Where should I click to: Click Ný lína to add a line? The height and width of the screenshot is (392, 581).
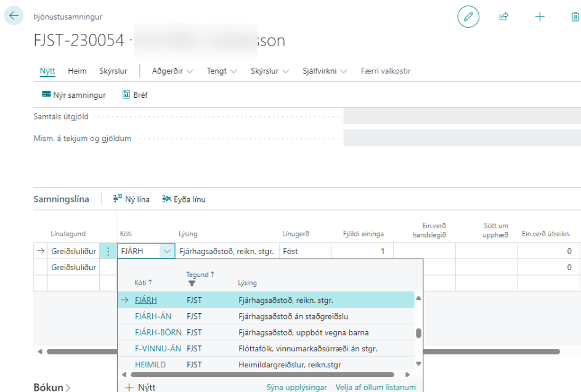131,199
